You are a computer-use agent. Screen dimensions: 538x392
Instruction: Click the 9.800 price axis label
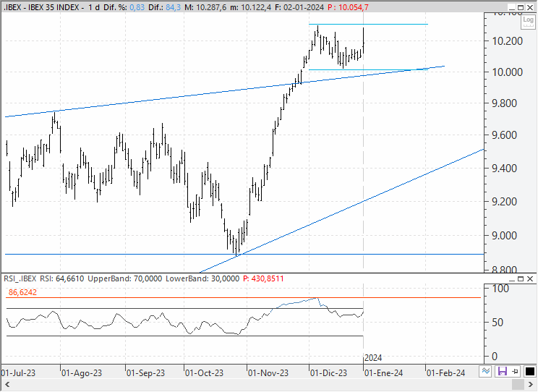pyautogui.click(x=505, y=103)
